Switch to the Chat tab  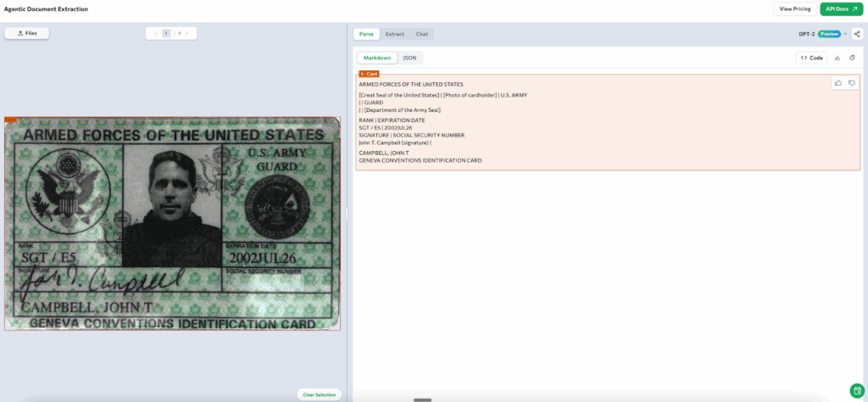[x=421, y=34]
